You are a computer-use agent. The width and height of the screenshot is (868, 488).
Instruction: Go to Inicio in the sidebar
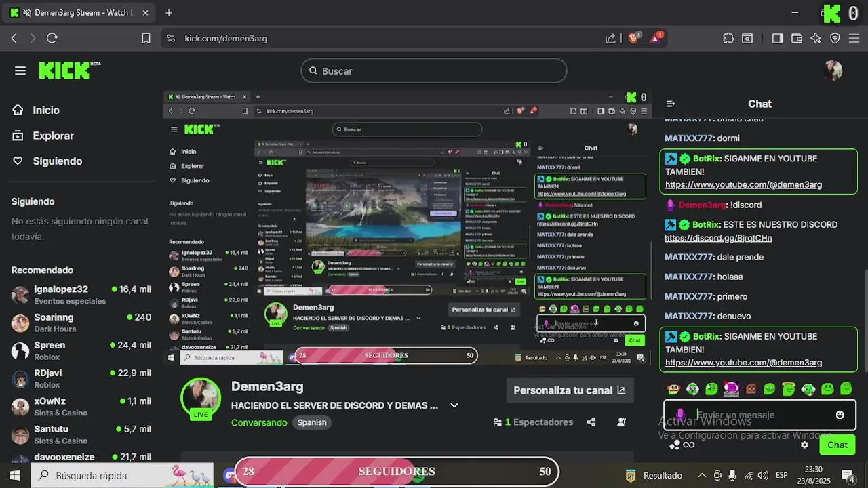[x=37, y=110]
